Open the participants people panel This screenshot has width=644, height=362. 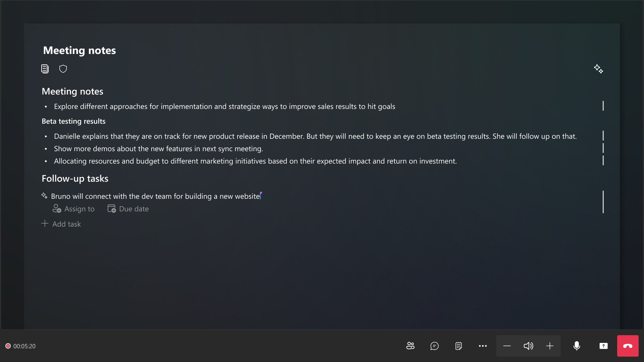tap(410, 346)
